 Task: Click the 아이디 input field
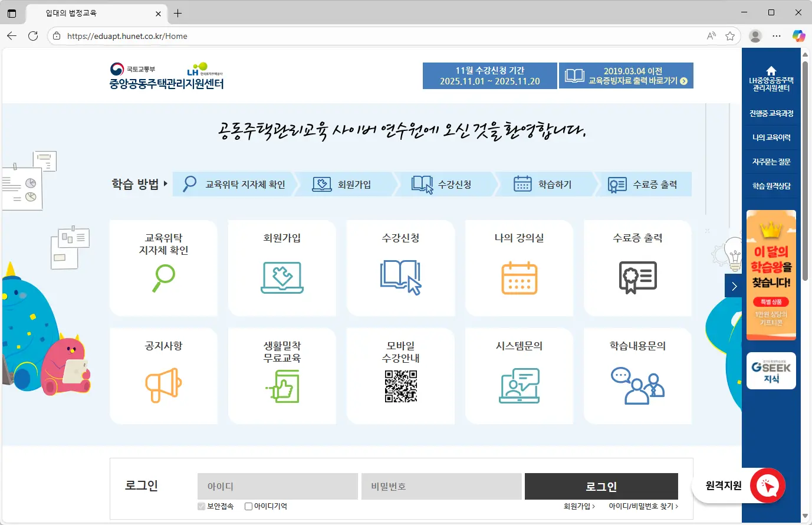[277, 486]
